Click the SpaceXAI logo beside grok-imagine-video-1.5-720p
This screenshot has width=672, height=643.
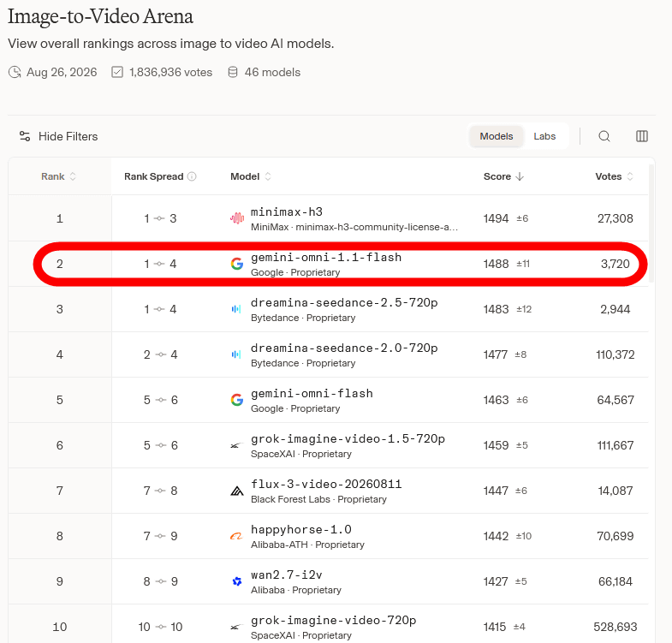(x=235, y=446)
